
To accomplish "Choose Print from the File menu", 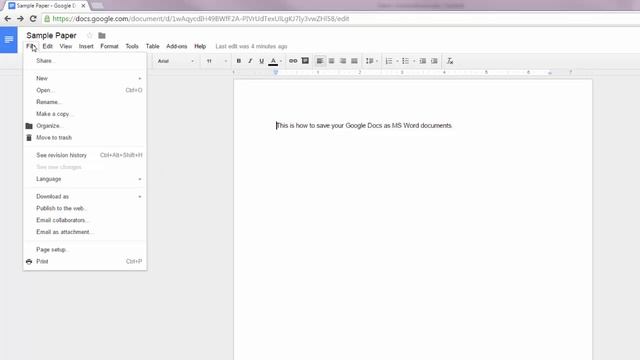I will (85, 261).
